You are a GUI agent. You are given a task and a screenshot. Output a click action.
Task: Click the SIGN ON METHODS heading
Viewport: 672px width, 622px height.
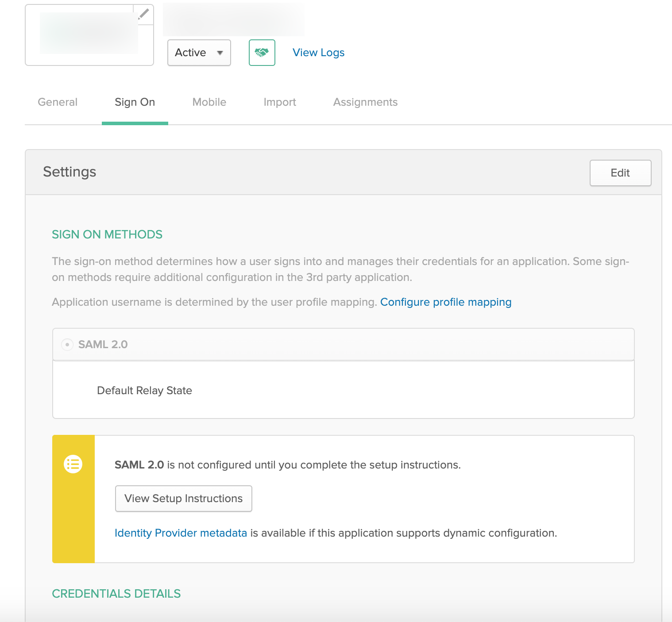[107, 234]
